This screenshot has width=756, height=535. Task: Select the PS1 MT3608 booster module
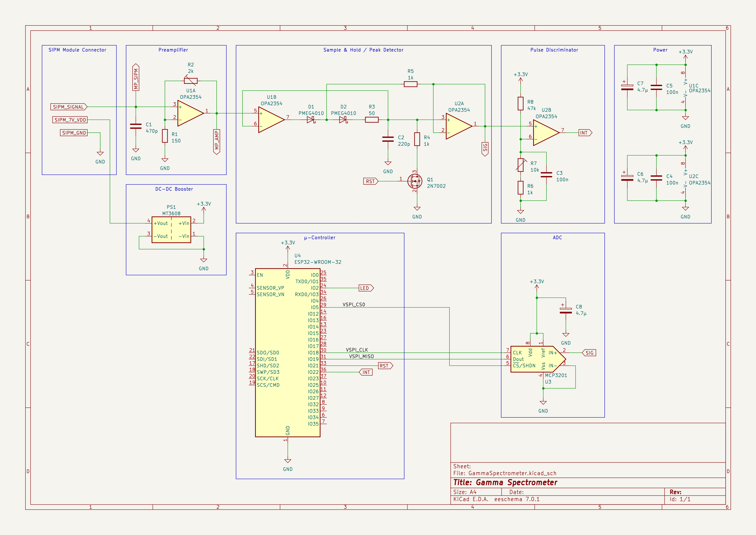(x=171, y=230)
